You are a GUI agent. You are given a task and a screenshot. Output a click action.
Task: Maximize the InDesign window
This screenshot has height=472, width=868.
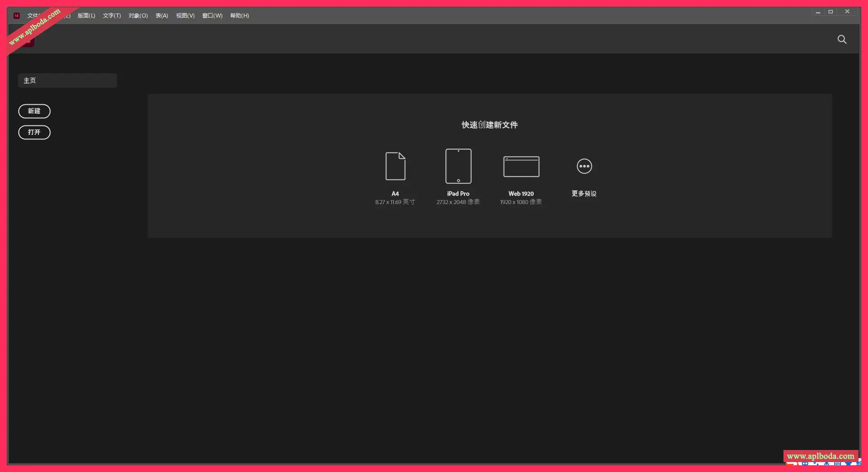[831, 12]
